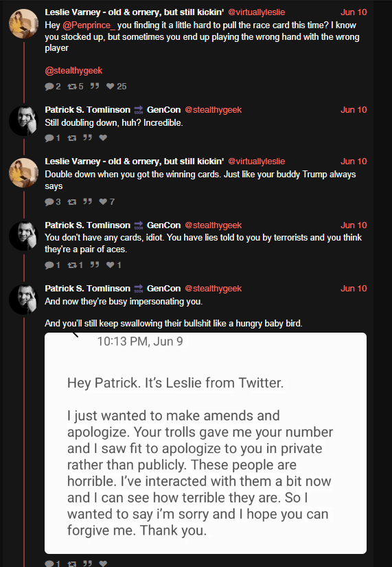
Task: Retweet the 'pair of aces' tweet
Action: tap(75, 265)
